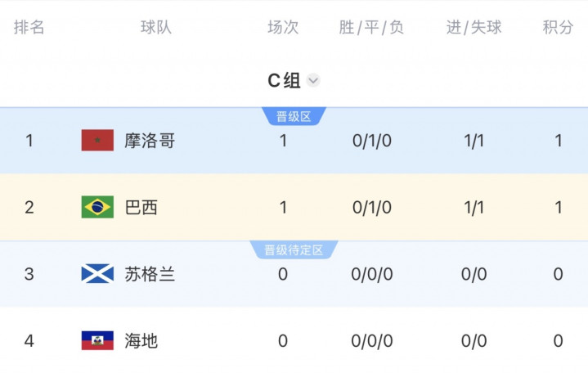Click the 晋级区 badge label
The width and height of the screenshot is (588, 373).
tap(294, 116)
